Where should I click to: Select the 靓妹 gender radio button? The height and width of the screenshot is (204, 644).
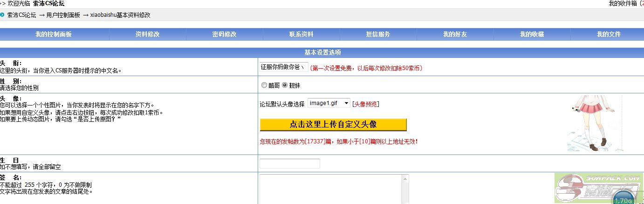pos(285,85)
